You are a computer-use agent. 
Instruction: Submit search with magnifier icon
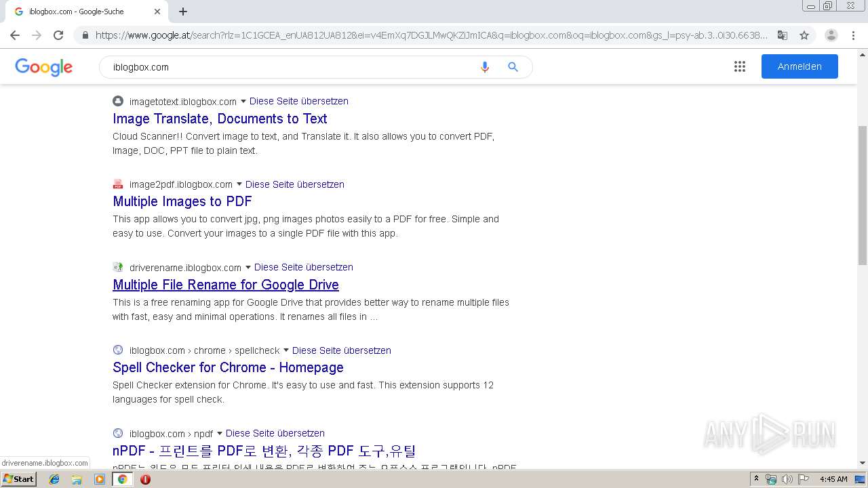point(513,67)
